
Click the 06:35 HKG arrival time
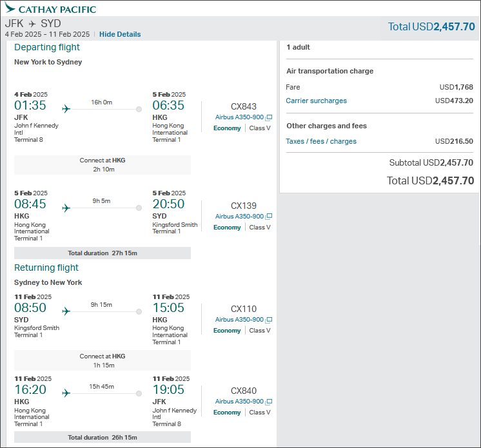(168, 105)
